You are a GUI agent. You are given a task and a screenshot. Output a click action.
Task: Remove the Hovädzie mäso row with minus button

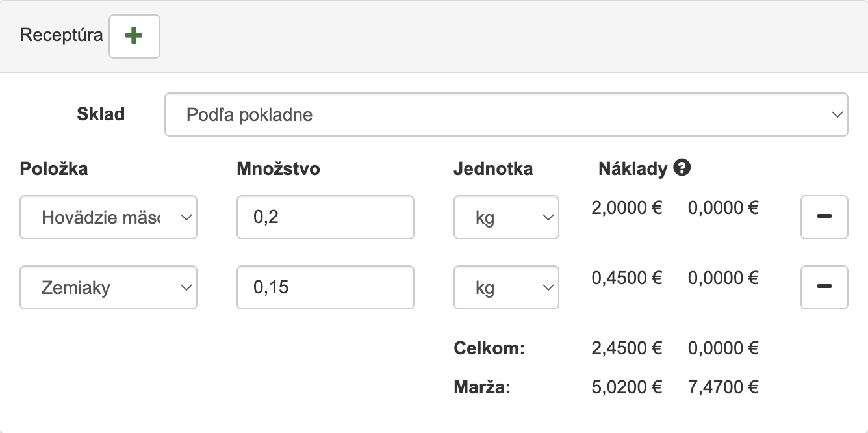pyautogui.click(x=824, y=217)
